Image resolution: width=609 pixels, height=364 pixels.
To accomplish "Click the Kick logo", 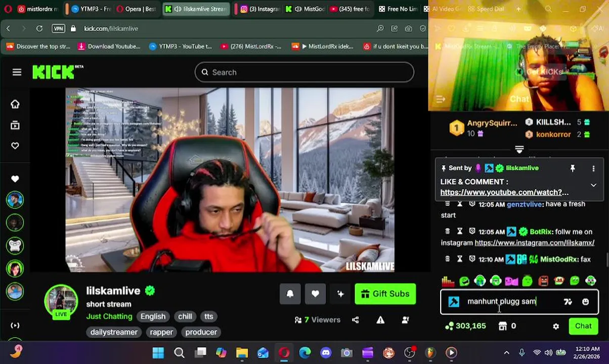I will click(x=58, y=72).
